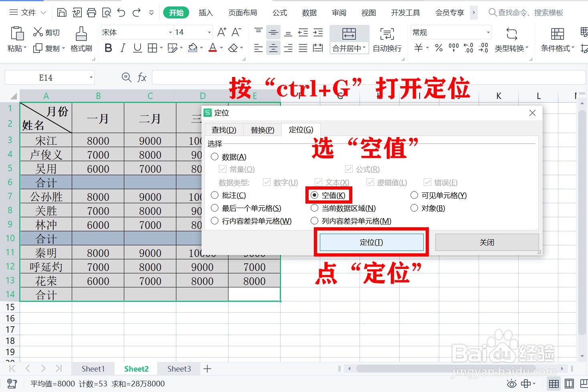Select the 列内容差异单元格(M) radio button

[315, 221]
